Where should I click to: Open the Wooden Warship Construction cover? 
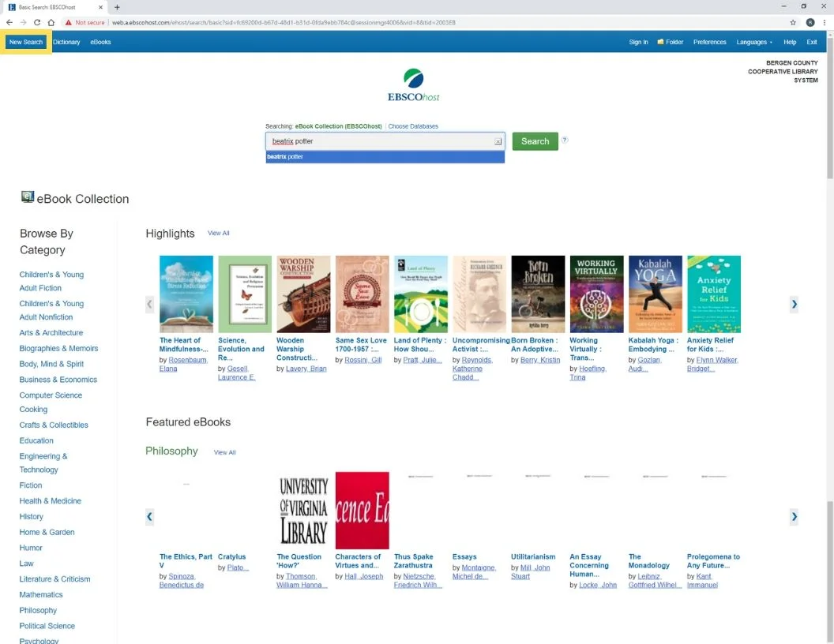click(303, 294)
